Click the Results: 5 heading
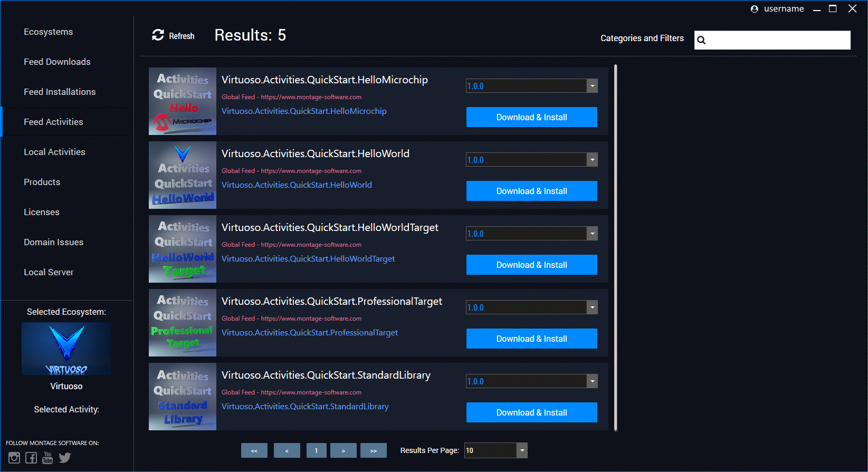This screenshot has height=472, width=868. click(x=250, y=35)
